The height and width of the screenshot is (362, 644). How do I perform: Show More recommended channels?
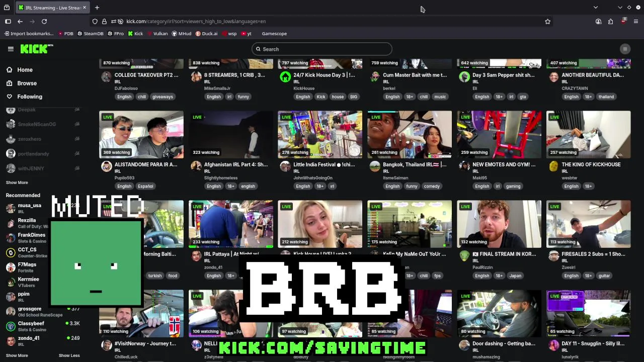[x=17, y=355]
